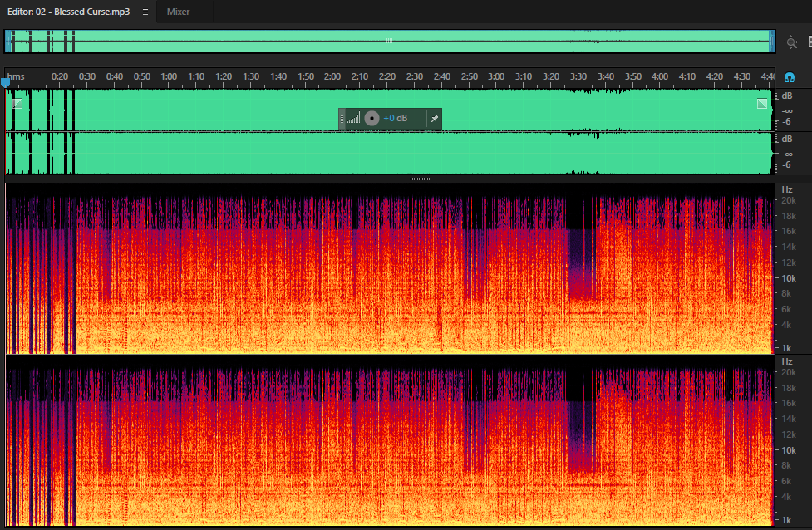Open the Editor panel menu icon
This screenshot has width=812, height=530.
click(x=145, y=12)
